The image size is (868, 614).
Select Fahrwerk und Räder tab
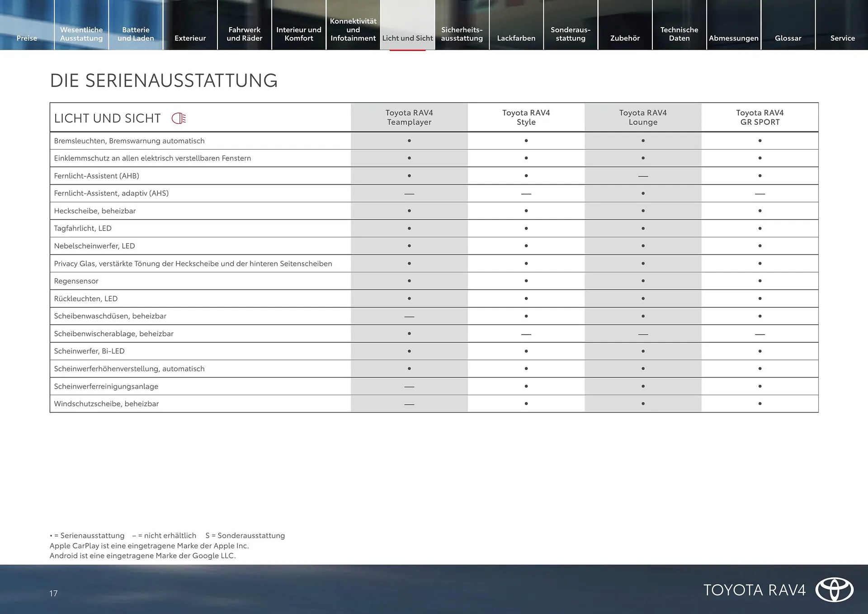244,34
